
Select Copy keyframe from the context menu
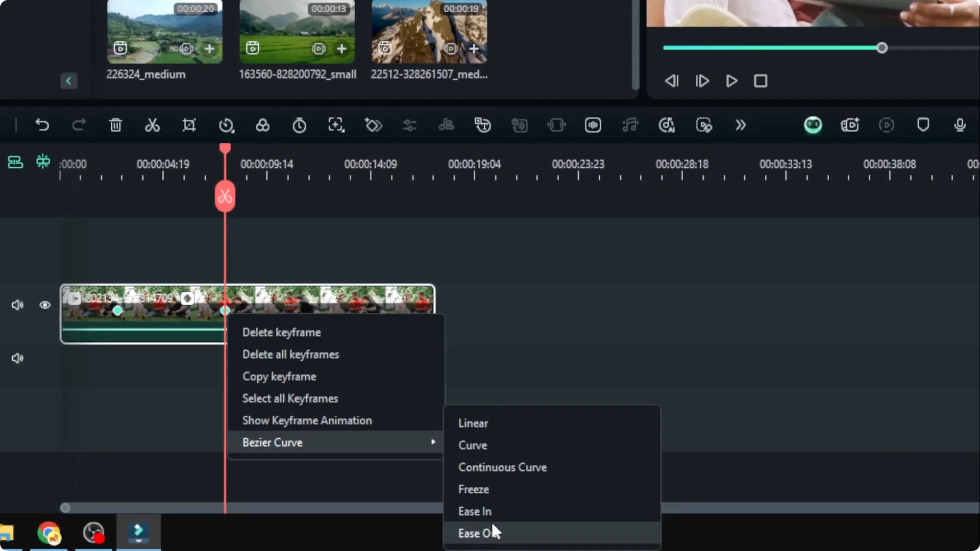(x=280, y=377)
